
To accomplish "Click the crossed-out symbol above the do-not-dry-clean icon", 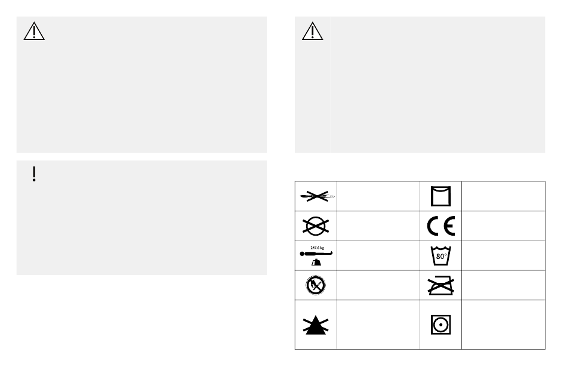I will pos(317,196).
